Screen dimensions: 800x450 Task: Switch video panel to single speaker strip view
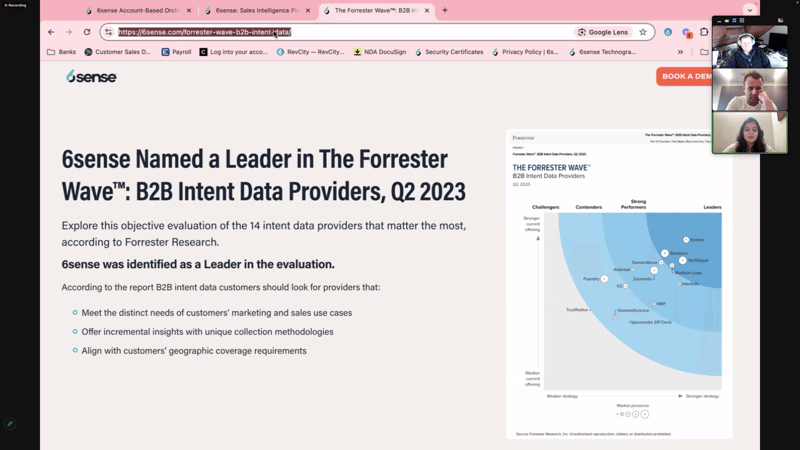727,21
